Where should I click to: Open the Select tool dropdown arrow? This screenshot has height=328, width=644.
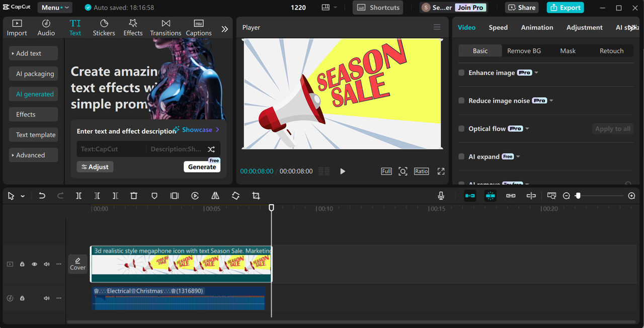pyautogui.click(x=23, y=196)
